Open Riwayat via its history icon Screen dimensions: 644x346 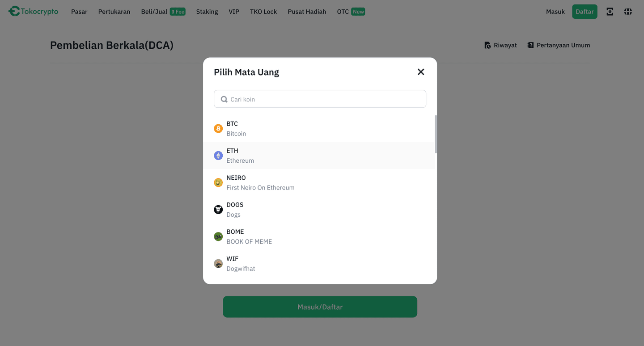click(x=487, y=45)
